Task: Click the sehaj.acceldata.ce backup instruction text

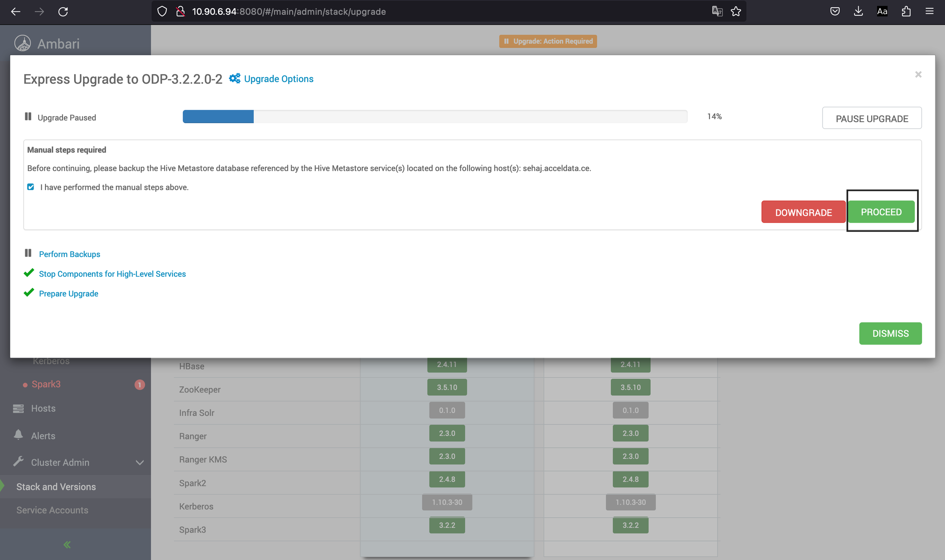Action: (x=309, y=168)
